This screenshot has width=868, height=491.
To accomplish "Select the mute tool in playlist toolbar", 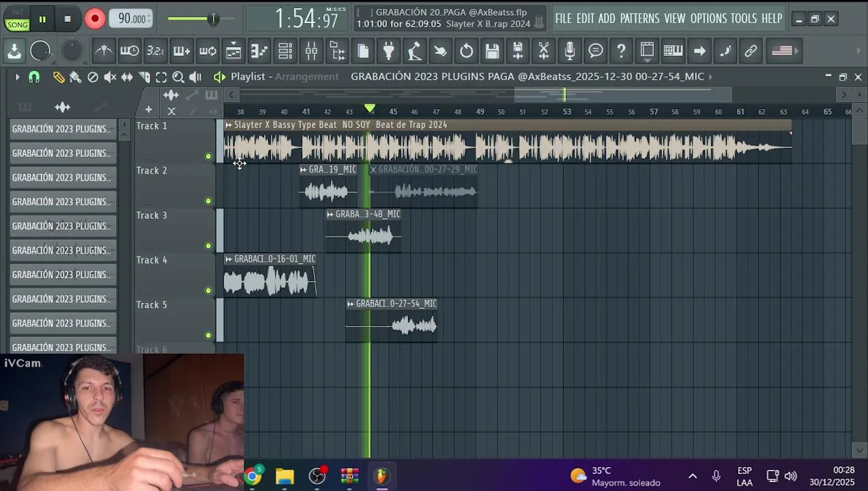I will [110, 77].
